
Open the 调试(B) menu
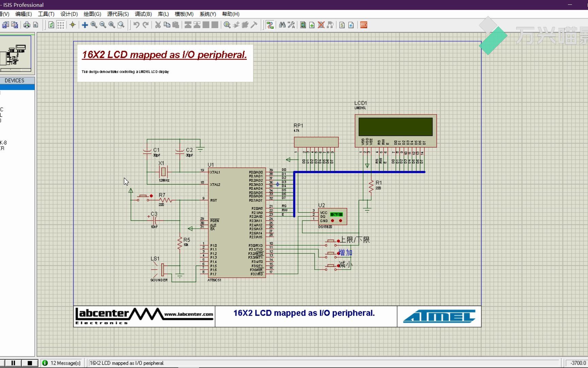point(143,14)
